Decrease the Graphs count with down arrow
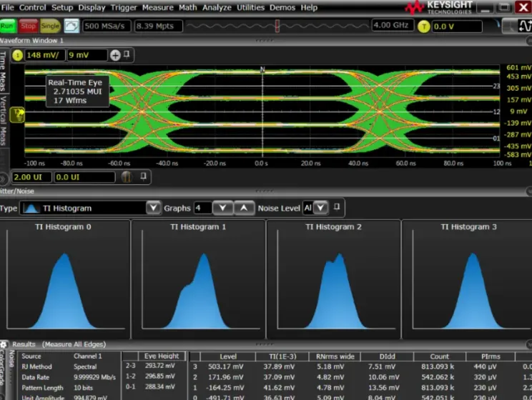Viewport: 532px width, 400px height. pyautogui.click(x=223, y=208)
